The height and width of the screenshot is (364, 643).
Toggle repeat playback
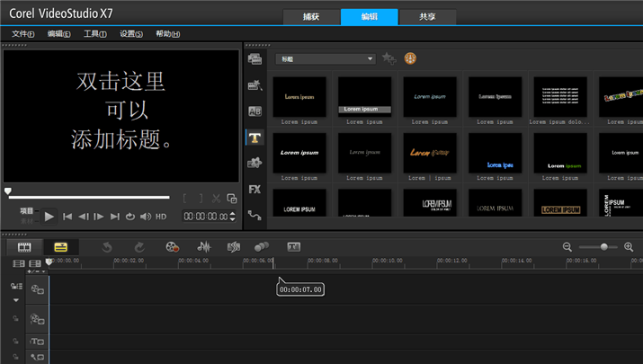[x=130, y=217]
